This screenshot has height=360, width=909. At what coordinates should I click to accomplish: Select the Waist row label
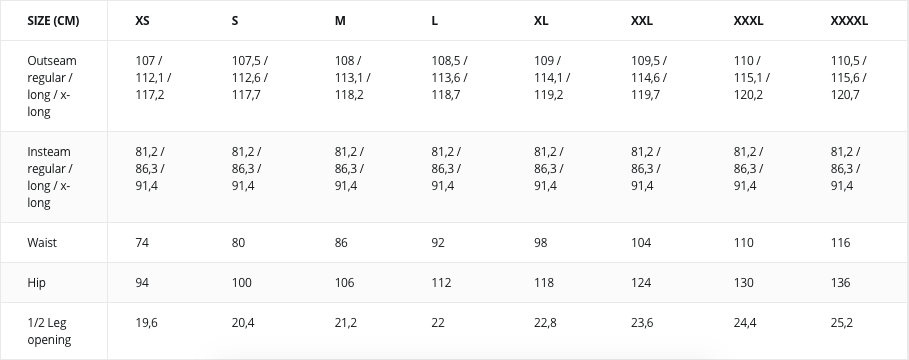(x=42, y=242)
